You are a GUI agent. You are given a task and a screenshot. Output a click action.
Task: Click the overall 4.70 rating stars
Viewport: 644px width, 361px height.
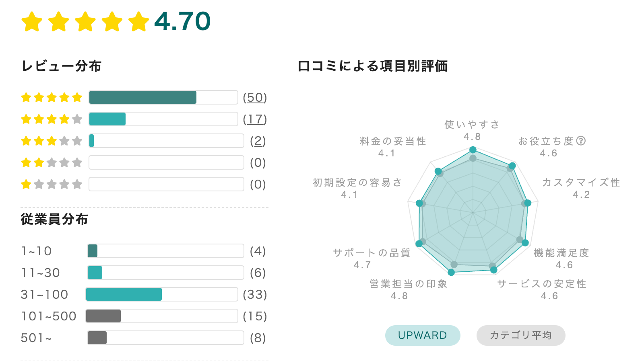(x=85, y=21)
